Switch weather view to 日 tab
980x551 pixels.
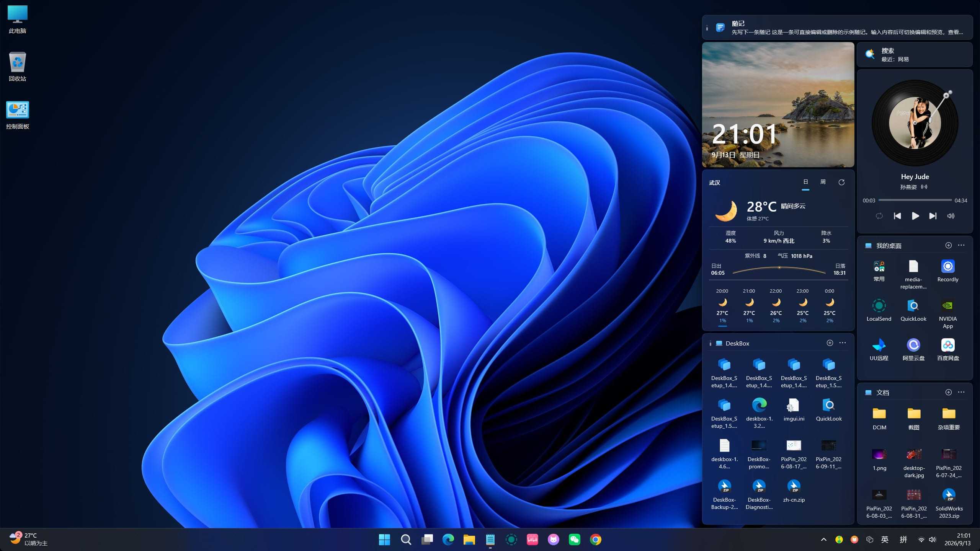(805, 182)
